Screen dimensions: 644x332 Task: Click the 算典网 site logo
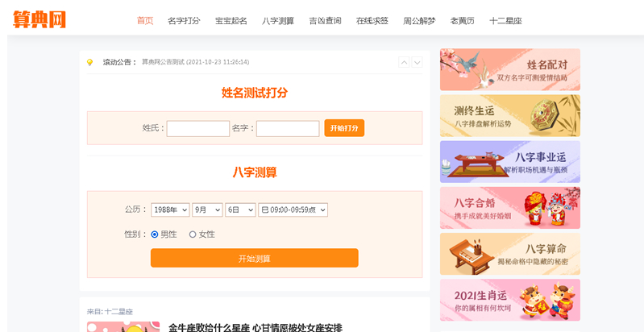pos(39,19)
